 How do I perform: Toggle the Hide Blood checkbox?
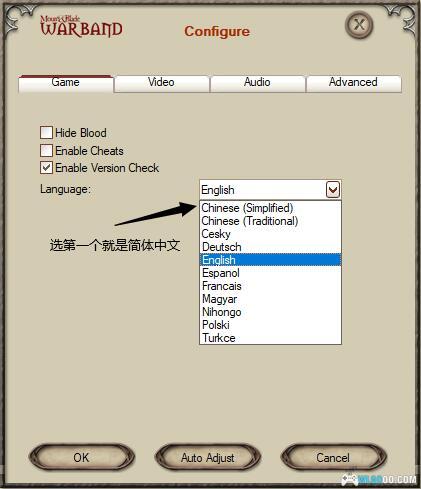[x=46, y=133]
